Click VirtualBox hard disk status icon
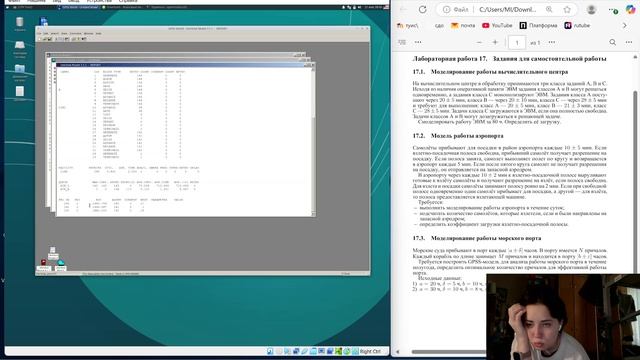Image resolution: width=640 pixels, height=360 pixels. point(270,351)
